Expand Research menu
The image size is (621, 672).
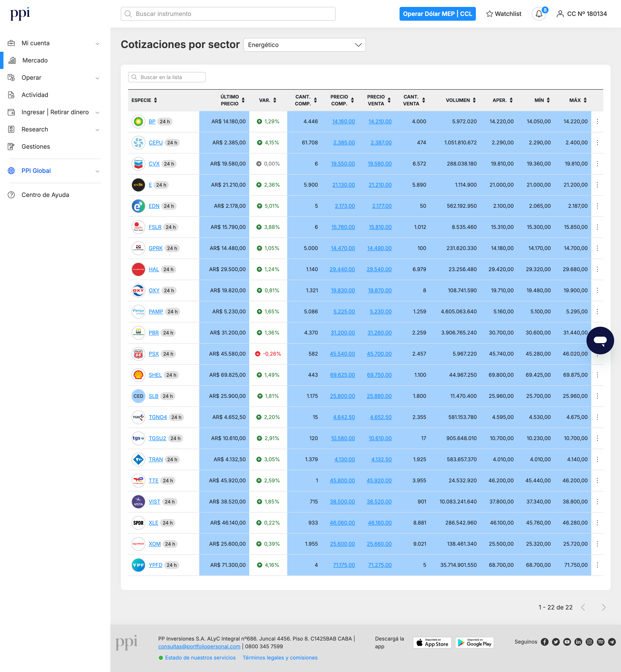pos(97,130)
